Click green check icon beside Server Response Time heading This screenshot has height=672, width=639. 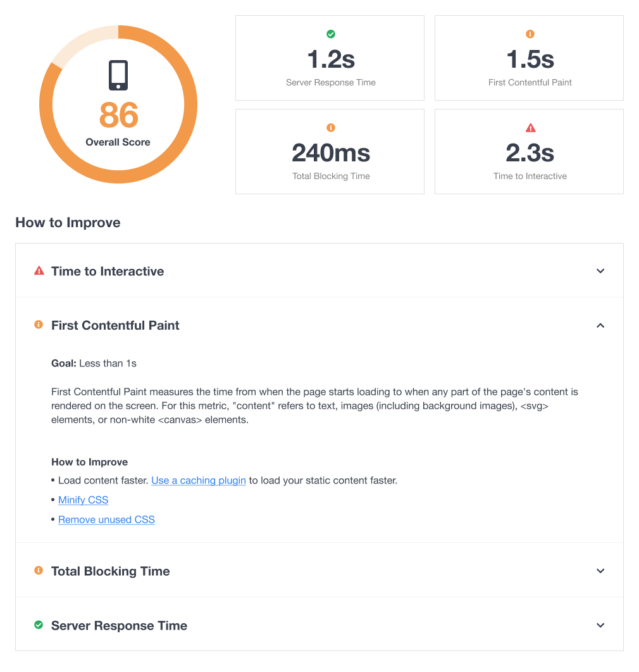(x=39, y=625)
